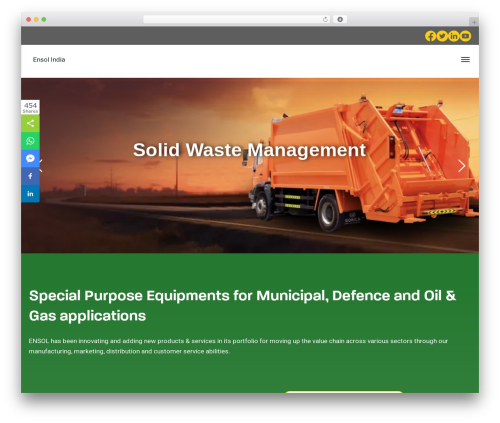The image size is (500, 423).
Task: Click the orange garbage truck image
Action: [x=363, y=163]
